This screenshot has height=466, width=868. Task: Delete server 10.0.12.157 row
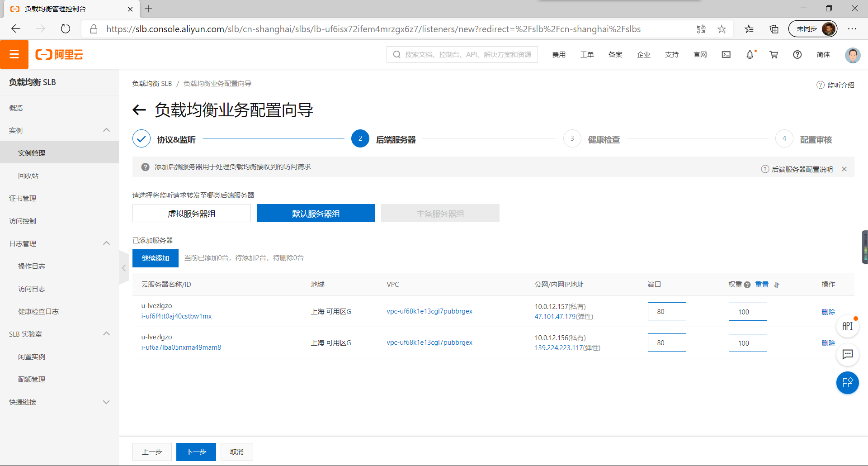(828, 312)
